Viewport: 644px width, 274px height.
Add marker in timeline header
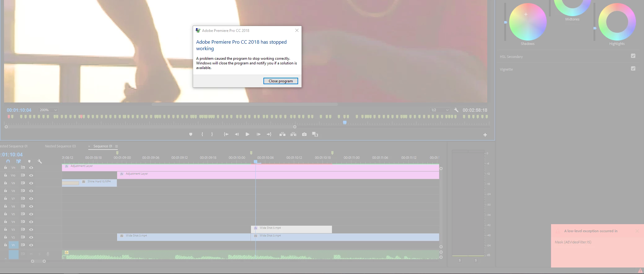pos(29,161)
